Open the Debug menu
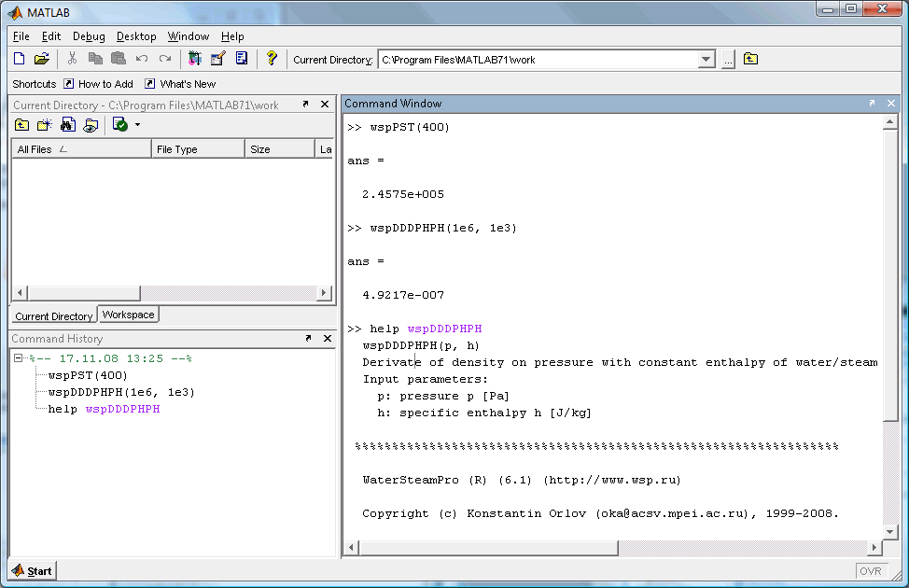 click(x=89, y=36)
